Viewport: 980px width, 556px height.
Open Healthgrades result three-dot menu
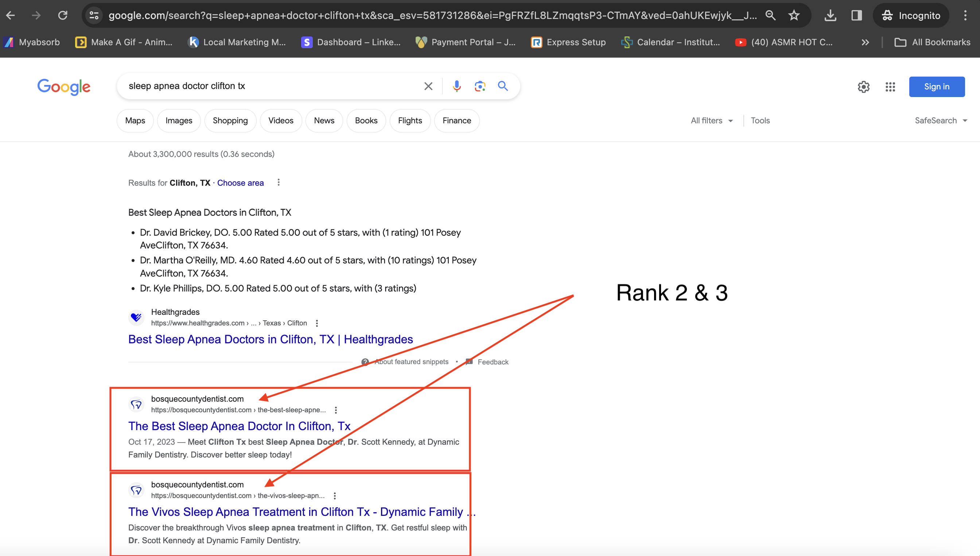pos(317,323)
